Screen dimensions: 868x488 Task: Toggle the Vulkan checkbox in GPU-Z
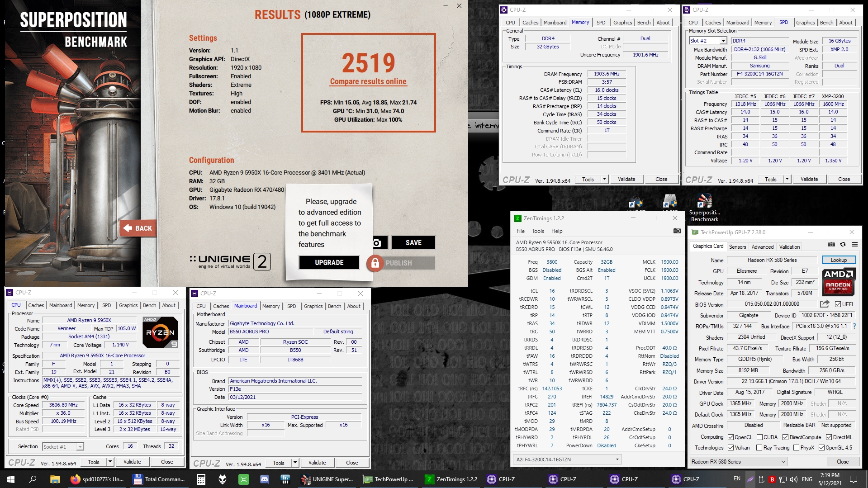tap(730, 447)
